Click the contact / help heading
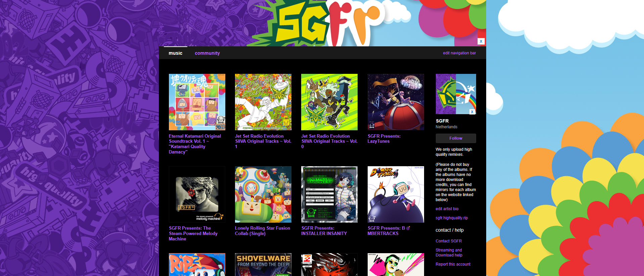Image resolution: width=644 pixels, height=276 pixels. click(450, 230)
